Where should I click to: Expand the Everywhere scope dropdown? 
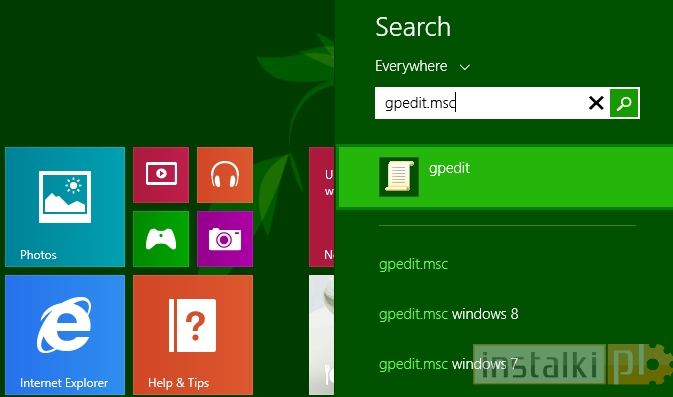423,66
